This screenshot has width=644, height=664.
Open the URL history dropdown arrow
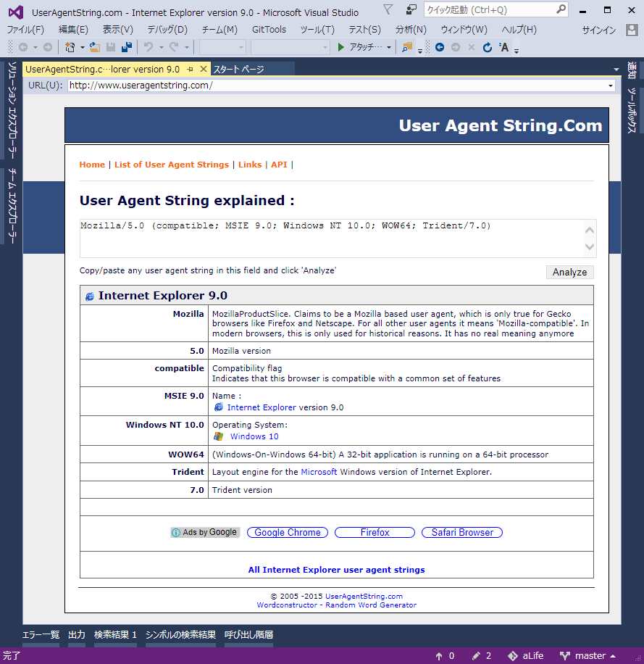click(610, 86)
